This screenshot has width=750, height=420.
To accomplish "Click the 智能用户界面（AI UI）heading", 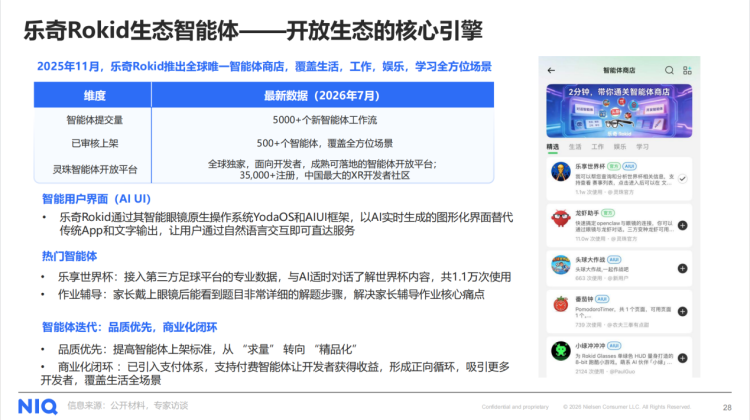I will tap(96, 199).
